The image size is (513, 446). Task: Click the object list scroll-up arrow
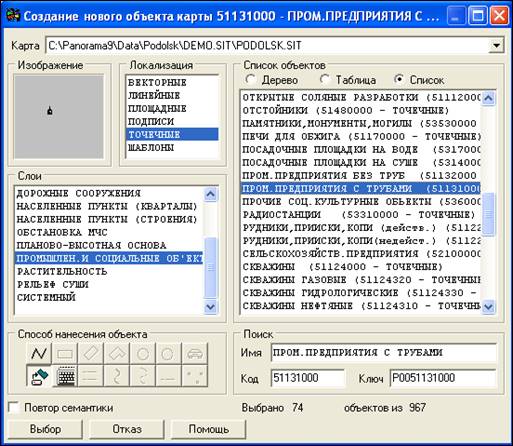click(x=488, y=98)
